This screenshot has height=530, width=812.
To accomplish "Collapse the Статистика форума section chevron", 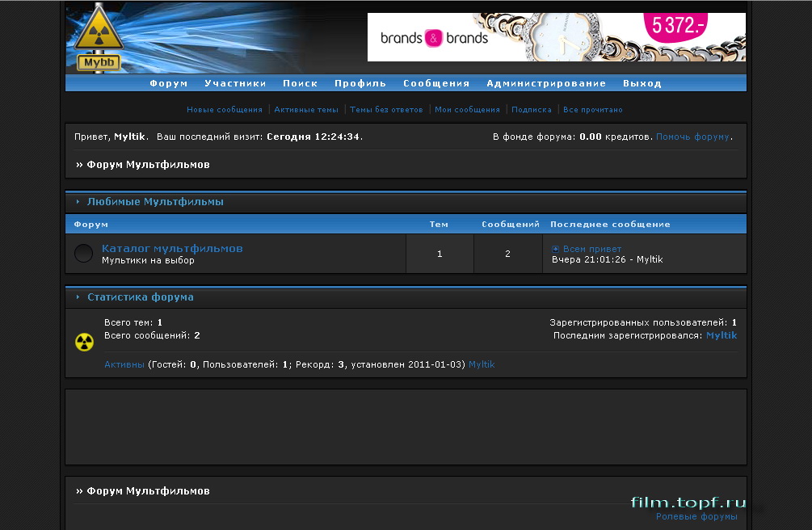I will click(x=76, y=297).
